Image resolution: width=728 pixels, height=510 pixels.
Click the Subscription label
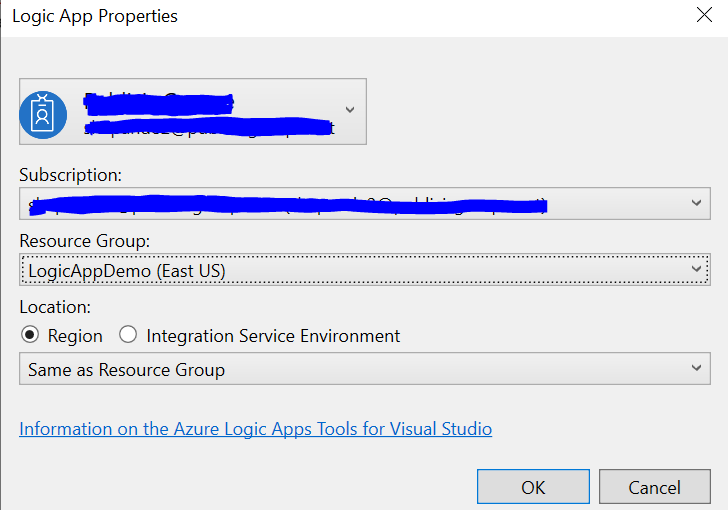[x=71, y=175]
